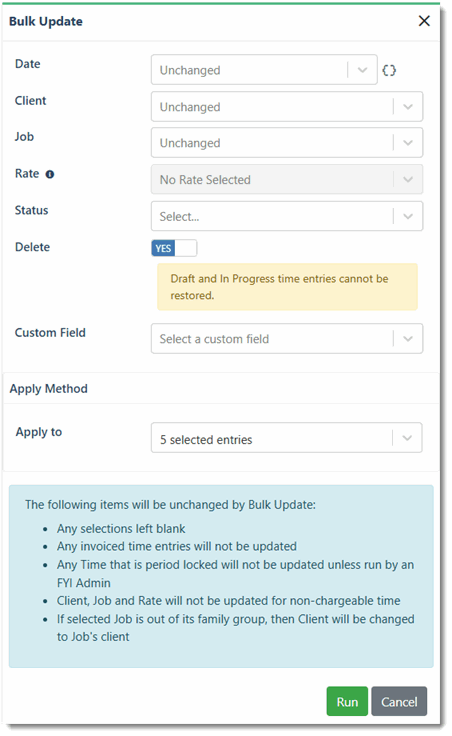Click the Draft and In Progress warning
The width and height of the screenshot is (452, 736).
(x=287, y=287)
